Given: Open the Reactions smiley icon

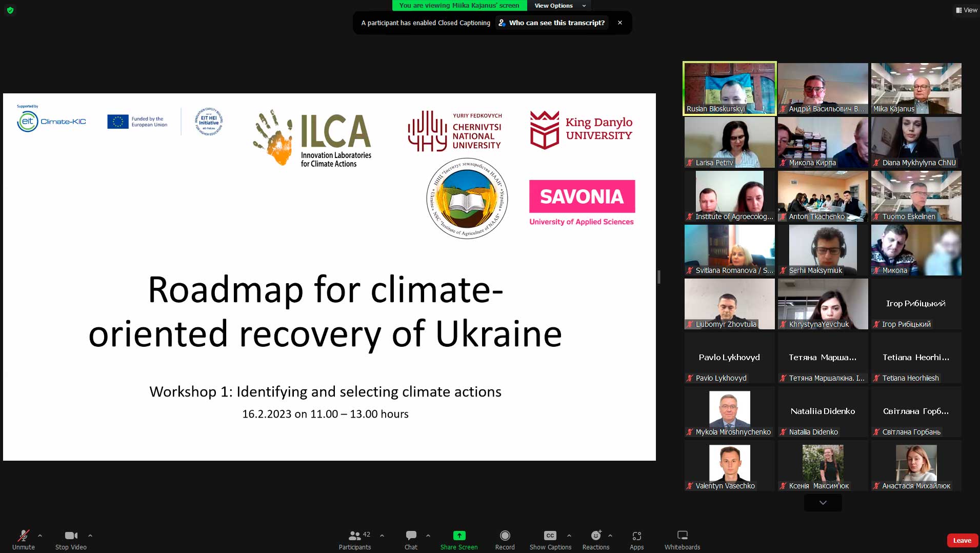Looking at the screenshot, I should (x=596, y=536).
